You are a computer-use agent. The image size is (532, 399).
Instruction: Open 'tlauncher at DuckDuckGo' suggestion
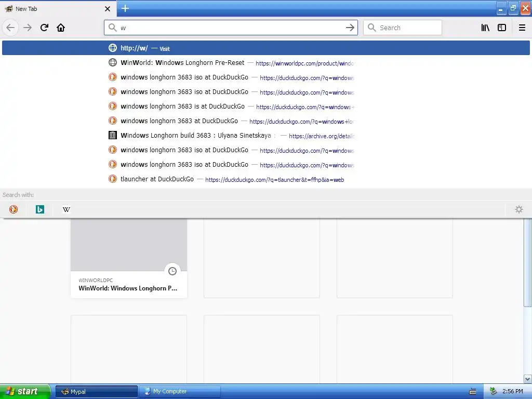(266, 179)
